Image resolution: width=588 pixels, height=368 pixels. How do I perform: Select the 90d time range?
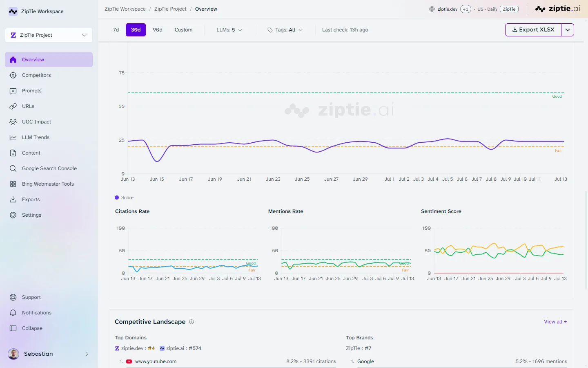pyautogui.click(x=158, y=30)
